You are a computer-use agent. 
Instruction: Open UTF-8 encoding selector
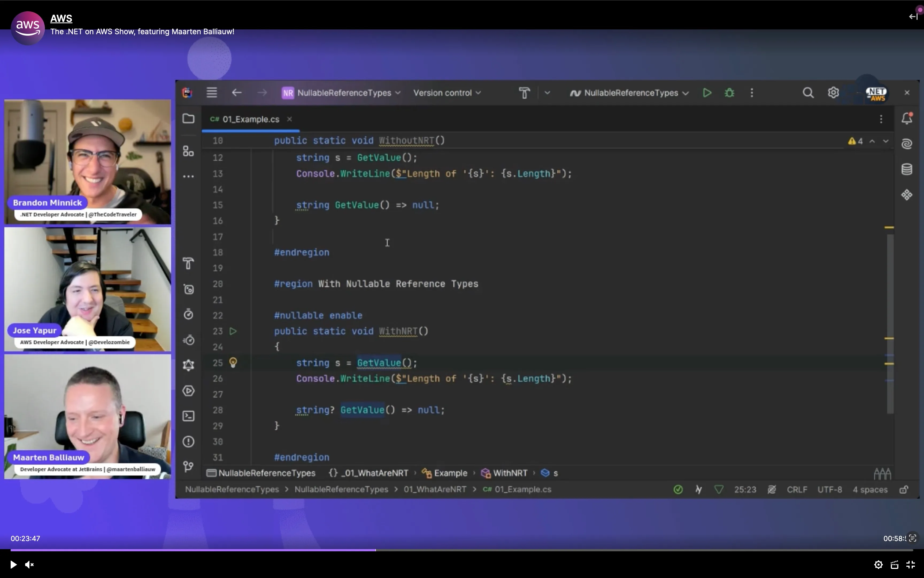[x=830, y=489]
